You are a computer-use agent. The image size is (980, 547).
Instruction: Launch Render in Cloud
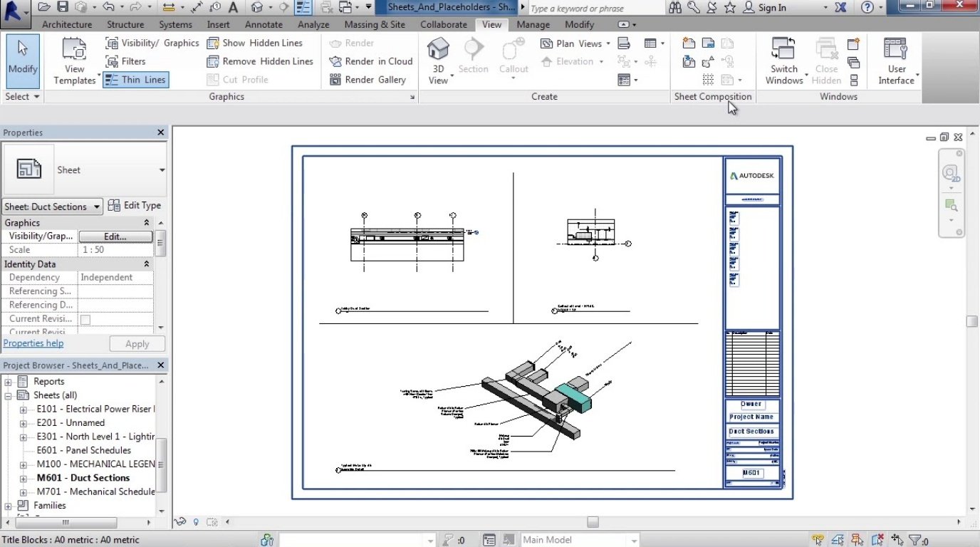(x=371, y=61)
